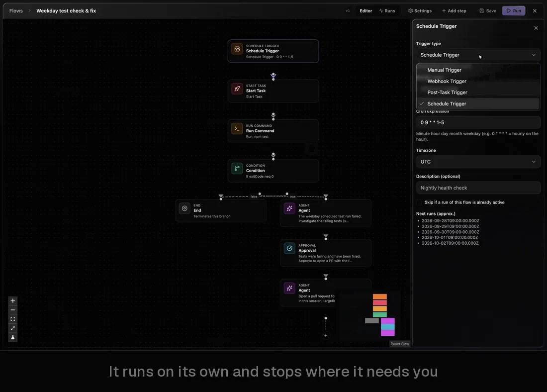Click the End node target icon

coord(184,208)
